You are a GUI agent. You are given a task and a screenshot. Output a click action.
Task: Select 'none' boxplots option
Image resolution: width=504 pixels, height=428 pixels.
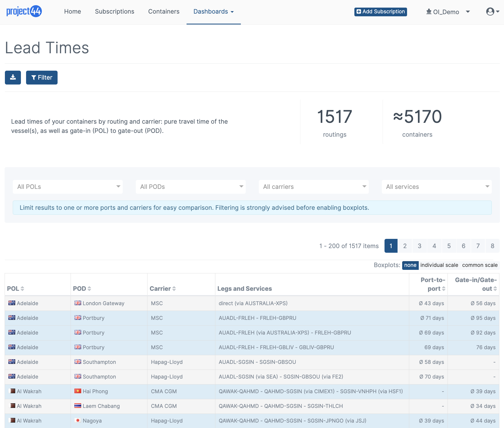[410, 265]
